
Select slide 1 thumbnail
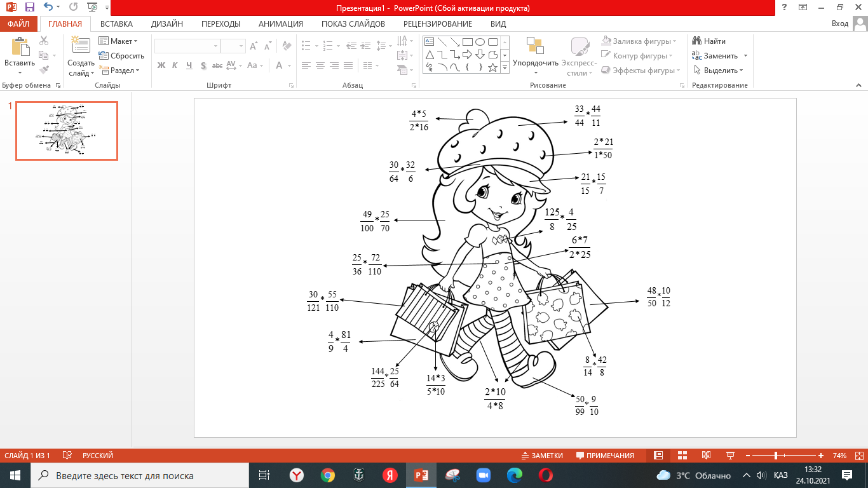point(67,131)
